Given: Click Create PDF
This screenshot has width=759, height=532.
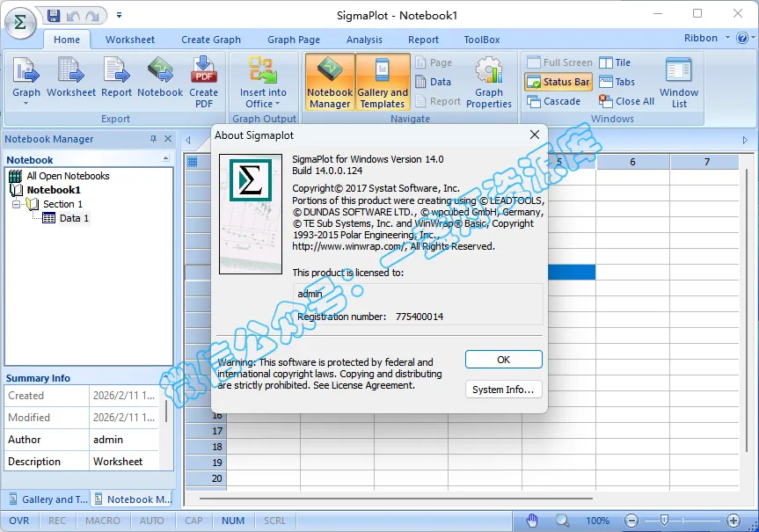Looking at the screenshot, I should pos(203,82).
